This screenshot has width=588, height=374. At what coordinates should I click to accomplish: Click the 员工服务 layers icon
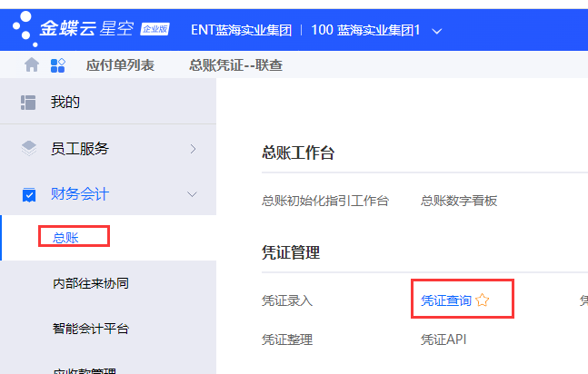[28, 148]
